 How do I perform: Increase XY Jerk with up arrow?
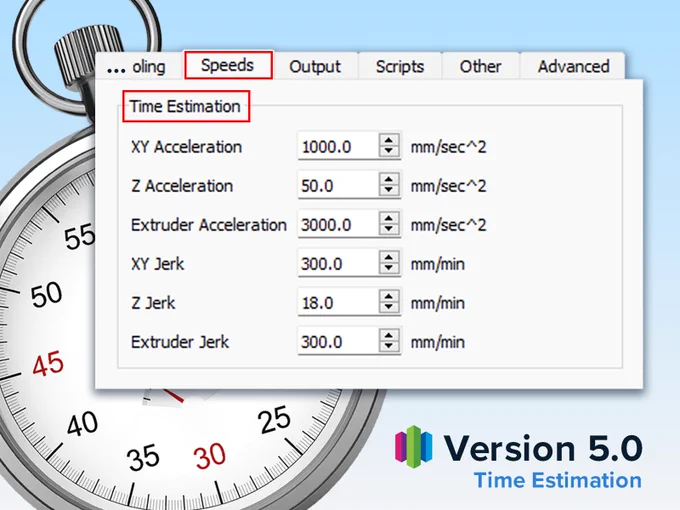click(x=389, y=257)
